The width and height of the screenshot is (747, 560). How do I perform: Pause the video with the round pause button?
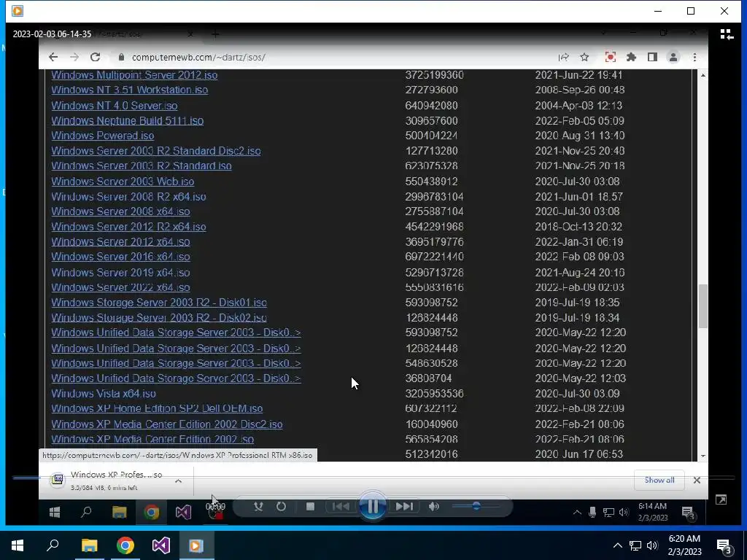point(373,506)
